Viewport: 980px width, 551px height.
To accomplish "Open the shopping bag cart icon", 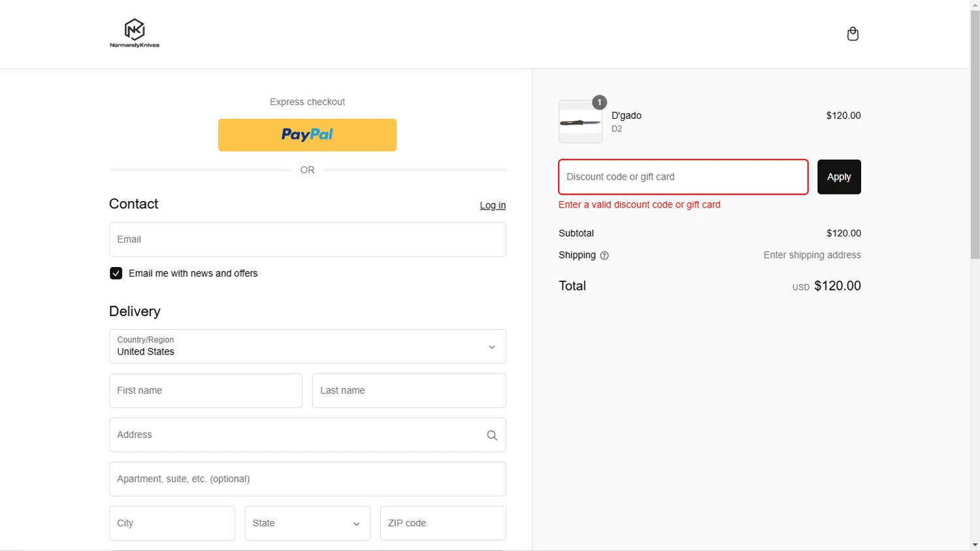I will [853, 34].
